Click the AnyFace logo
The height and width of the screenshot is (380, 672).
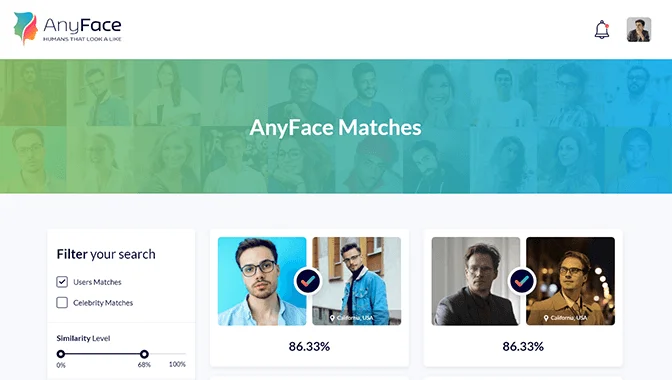point(67,28)
